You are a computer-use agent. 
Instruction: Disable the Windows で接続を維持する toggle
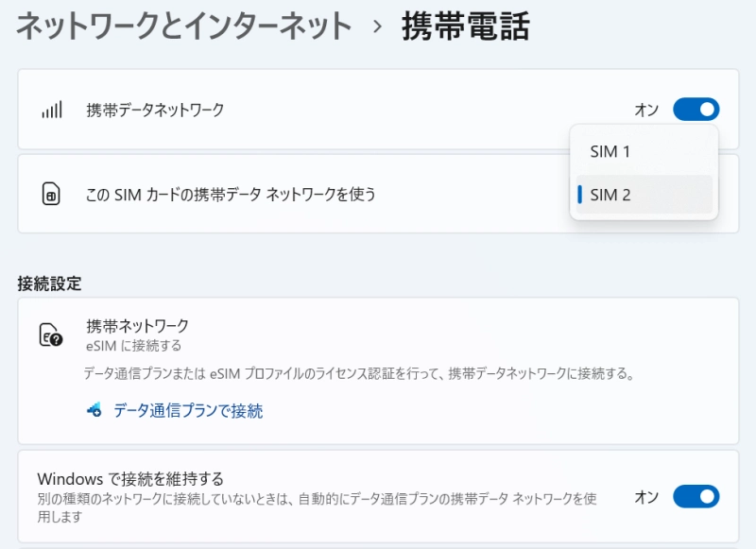696,496
